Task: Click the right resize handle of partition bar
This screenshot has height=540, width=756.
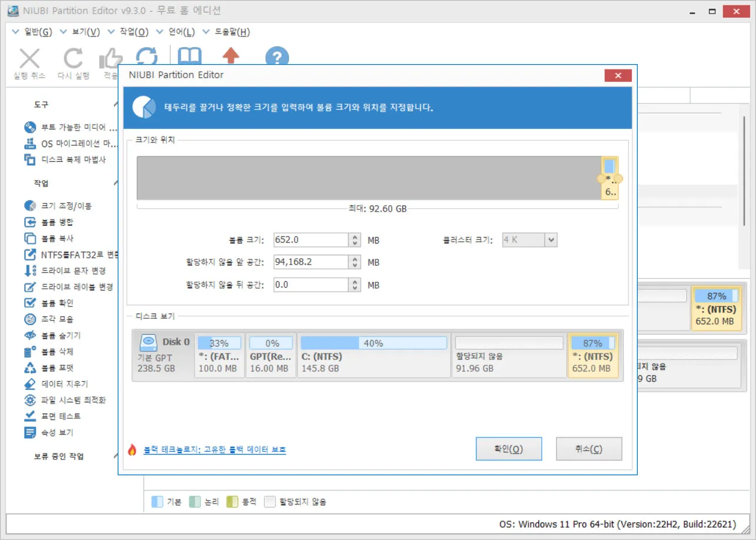Action: click(x=618, y=178)
